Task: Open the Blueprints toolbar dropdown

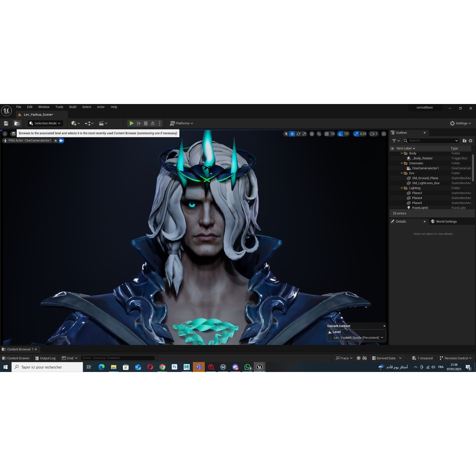Action: 89,123
